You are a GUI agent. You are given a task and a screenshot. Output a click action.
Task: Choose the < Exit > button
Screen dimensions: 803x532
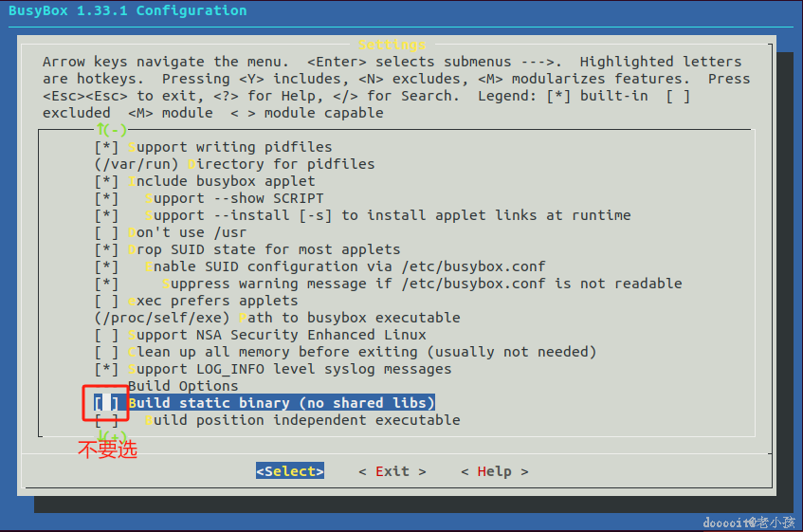pyautogui.click(x=392, y=471)
